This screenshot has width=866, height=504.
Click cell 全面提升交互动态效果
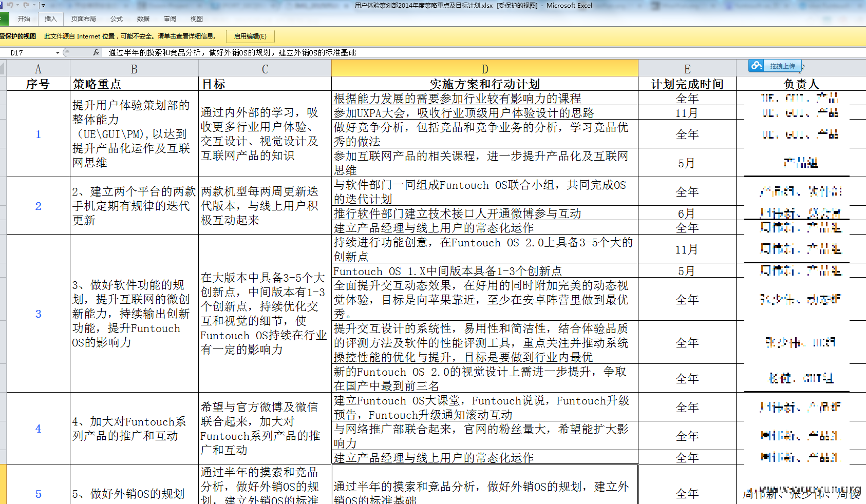click(x=485, y=299)
